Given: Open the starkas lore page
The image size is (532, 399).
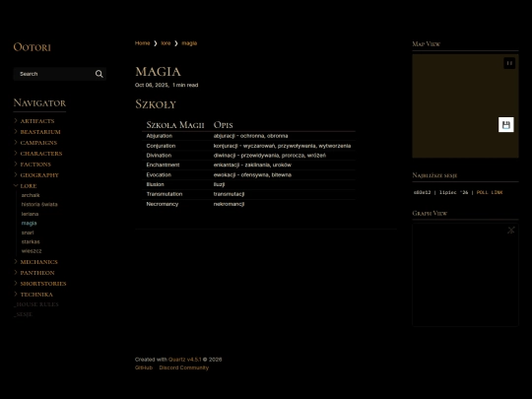Looking at the screenshot, I should [31, 241].
